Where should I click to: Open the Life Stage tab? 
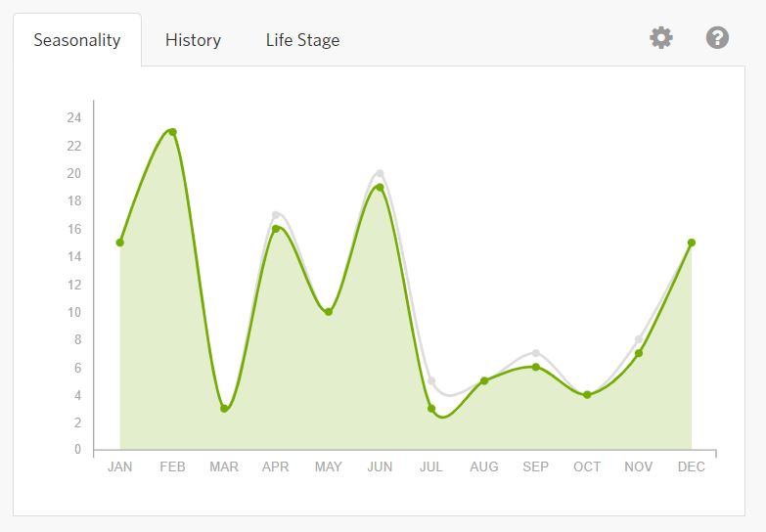click(x=302, y=40)
